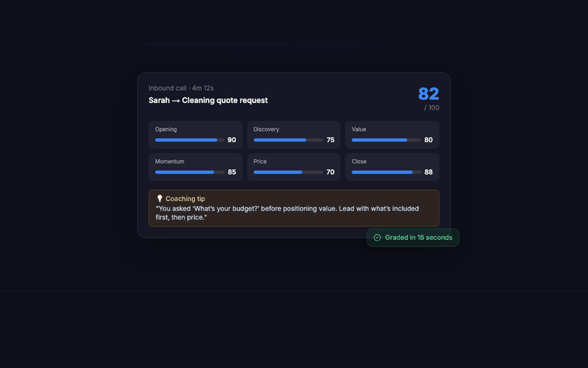The height and width of the screenshot is (368, 588).
Task: Select the overall score 82
Action: click(429, 94)
